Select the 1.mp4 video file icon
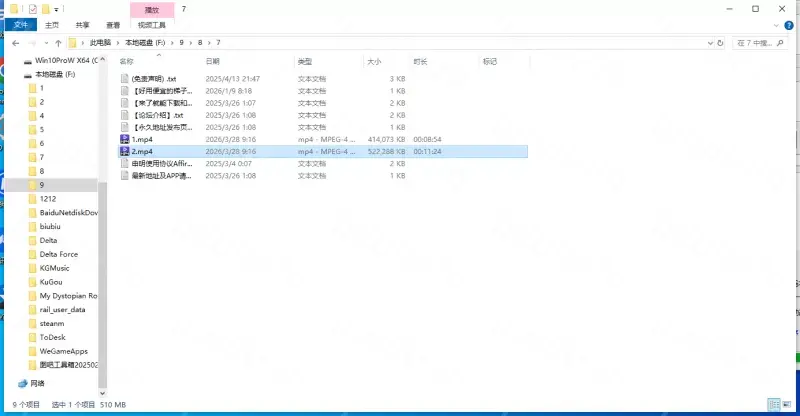The height and width of the screenshot is (416, 800). click(124, 139)
